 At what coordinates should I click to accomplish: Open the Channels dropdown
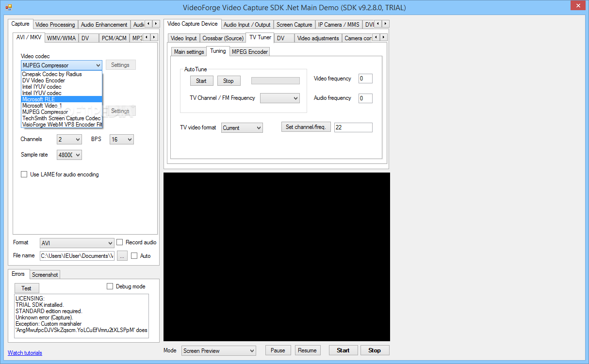coord(69,140)
